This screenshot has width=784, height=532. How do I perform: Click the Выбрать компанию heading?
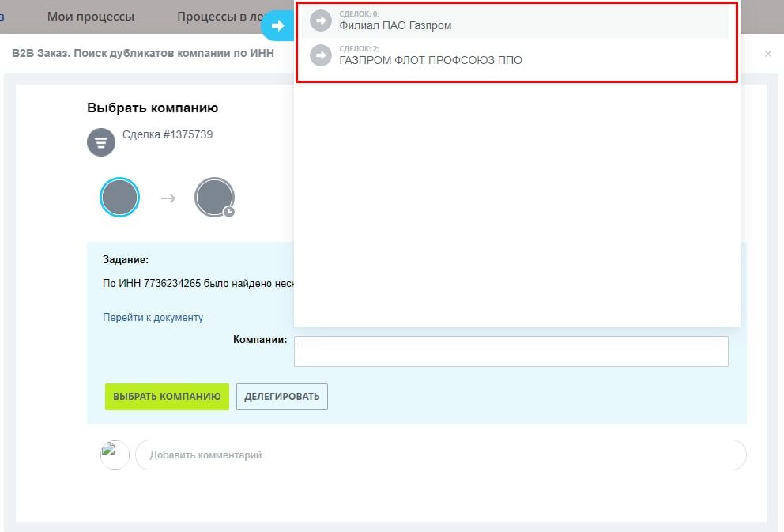click(x=153, y=108)
